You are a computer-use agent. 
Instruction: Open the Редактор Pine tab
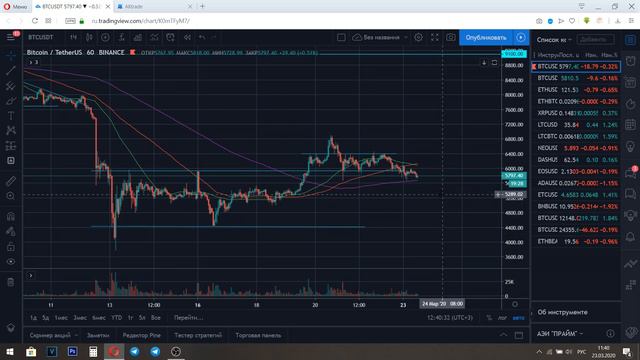tap(142, 335)
